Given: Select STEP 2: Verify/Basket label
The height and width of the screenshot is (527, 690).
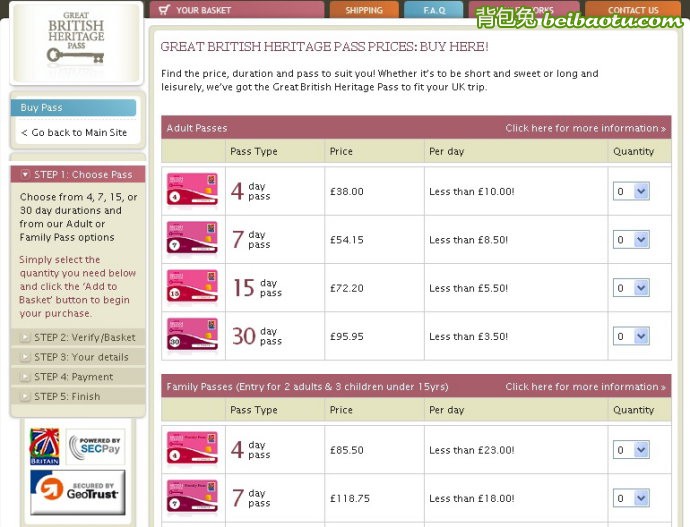Looking at the screenshot, I should [85, 338].
